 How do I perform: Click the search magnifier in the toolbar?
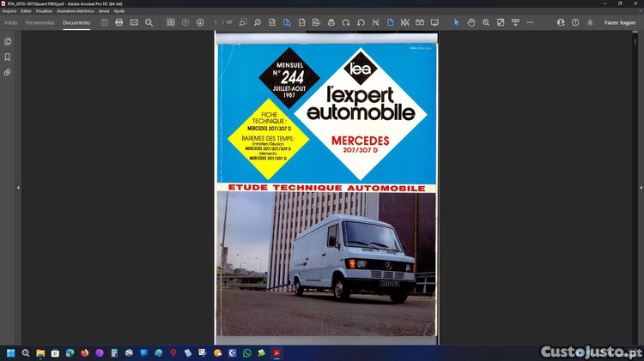[x=149, y=22]
